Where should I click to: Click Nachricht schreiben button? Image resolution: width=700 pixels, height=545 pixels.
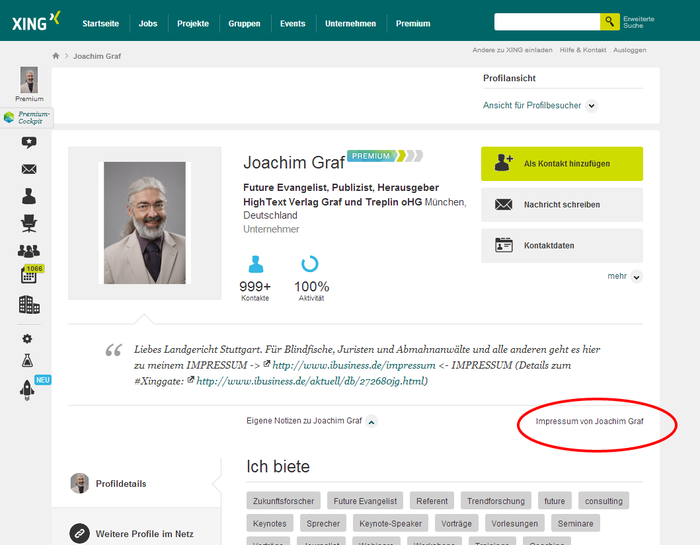[x=562, y=205]
